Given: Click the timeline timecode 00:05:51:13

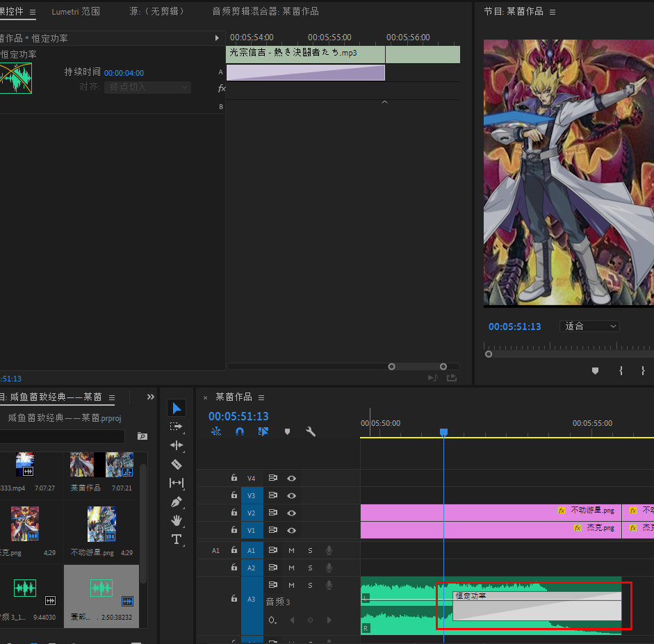Looking at the screenshot, I should (238, 416).
